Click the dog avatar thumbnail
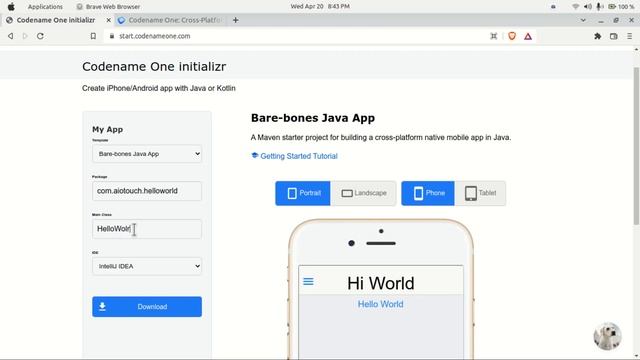 tap(607, 336)
